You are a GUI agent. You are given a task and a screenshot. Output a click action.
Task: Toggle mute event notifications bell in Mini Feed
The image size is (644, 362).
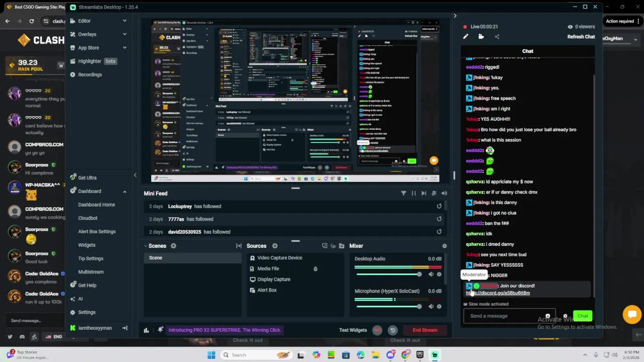click(x=434, y=193)
